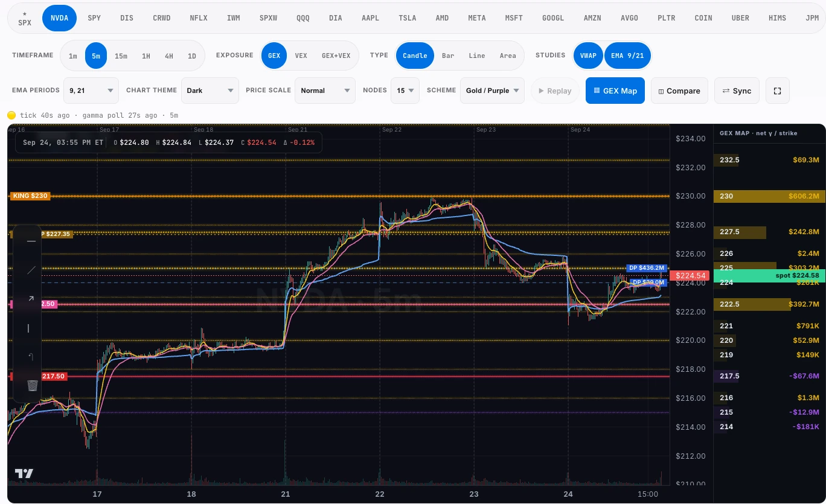Switch to the JPM ticker
The height and width of the screenshot is (504, 826).
(x=812, y=18)
